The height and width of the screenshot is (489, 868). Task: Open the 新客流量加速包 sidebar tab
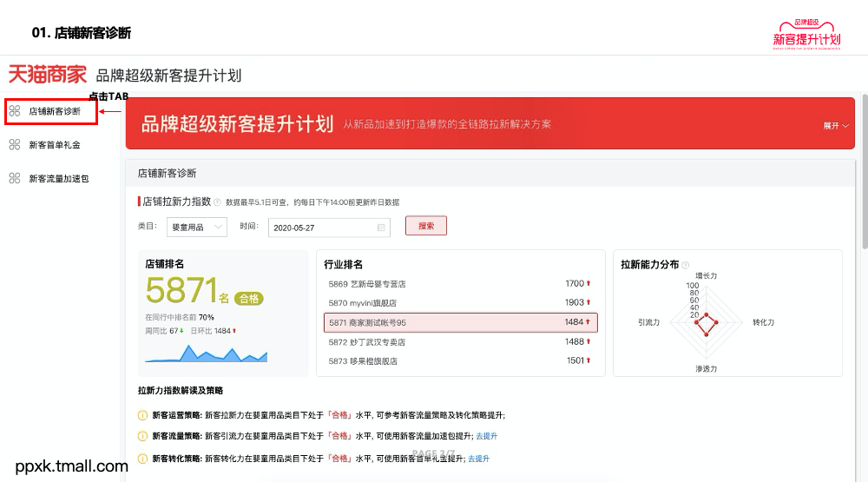click(59, 178)
